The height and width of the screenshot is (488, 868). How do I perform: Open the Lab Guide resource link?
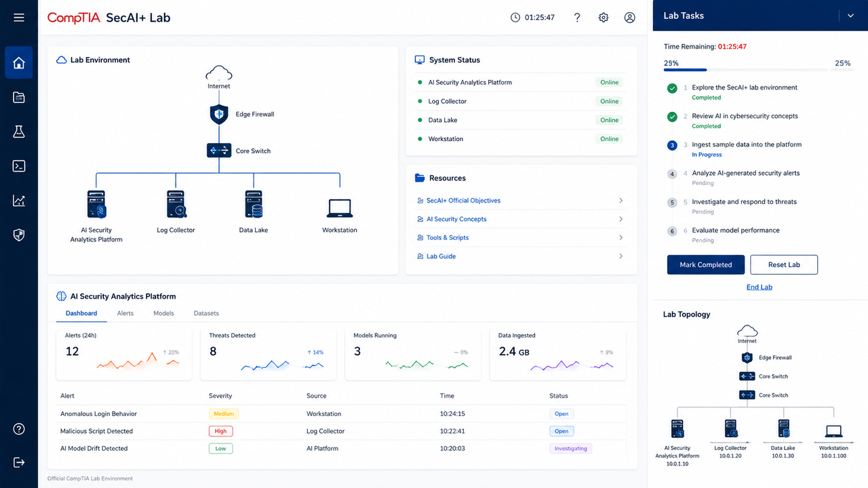[x=441, y=256]
